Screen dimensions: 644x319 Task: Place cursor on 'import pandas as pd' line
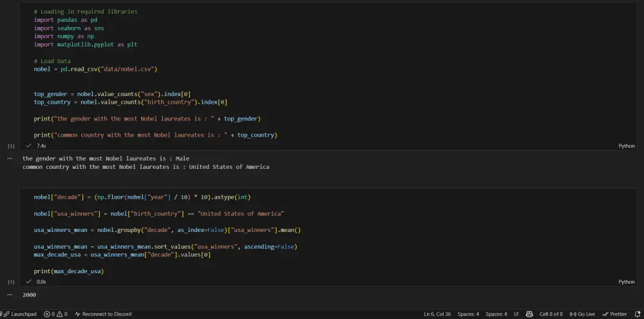click(65, 20)
